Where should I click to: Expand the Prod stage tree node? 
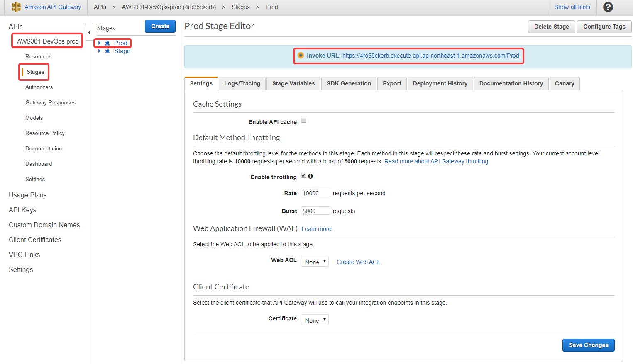(x=99, y=43)
